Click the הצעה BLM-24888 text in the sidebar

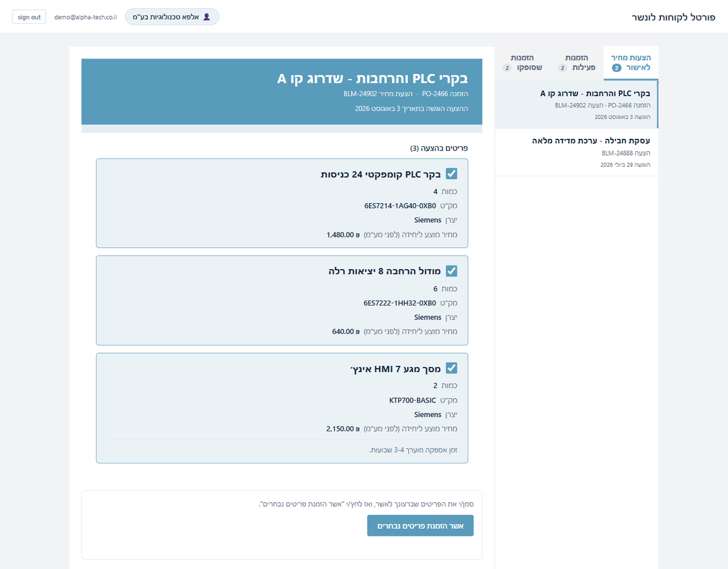click(x=626, y=153)
